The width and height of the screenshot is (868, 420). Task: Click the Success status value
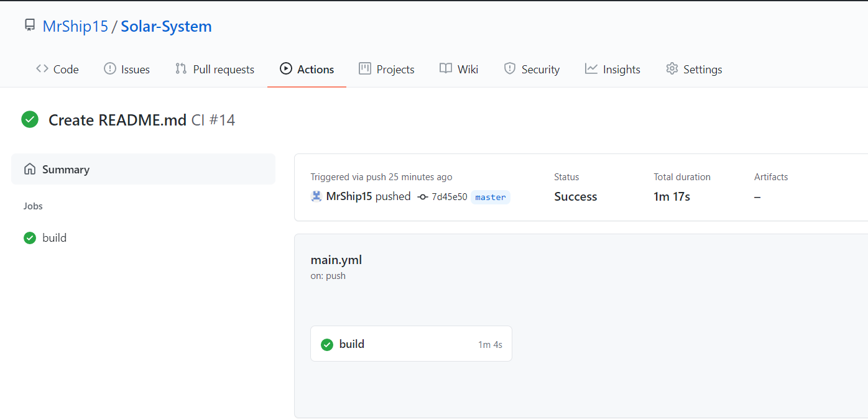click(x=576, y=196)
